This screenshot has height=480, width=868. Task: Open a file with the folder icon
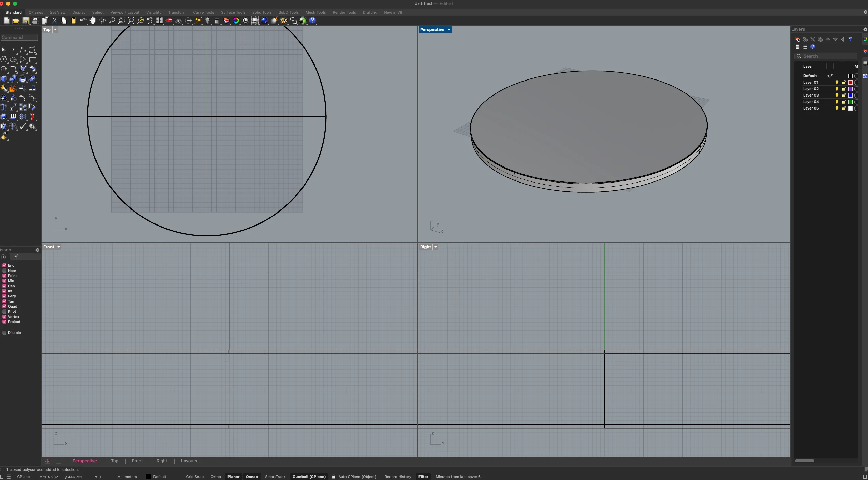(16, 21)
